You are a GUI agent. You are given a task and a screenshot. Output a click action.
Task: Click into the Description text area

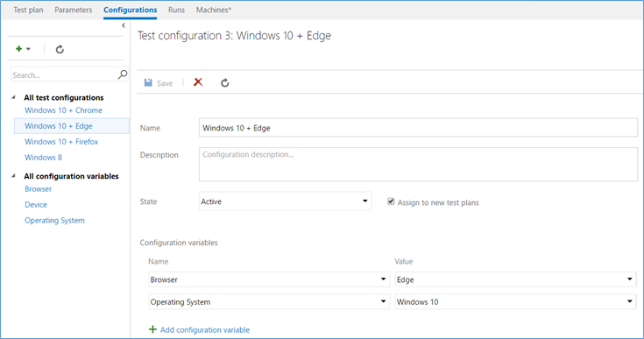coord(418,164)
